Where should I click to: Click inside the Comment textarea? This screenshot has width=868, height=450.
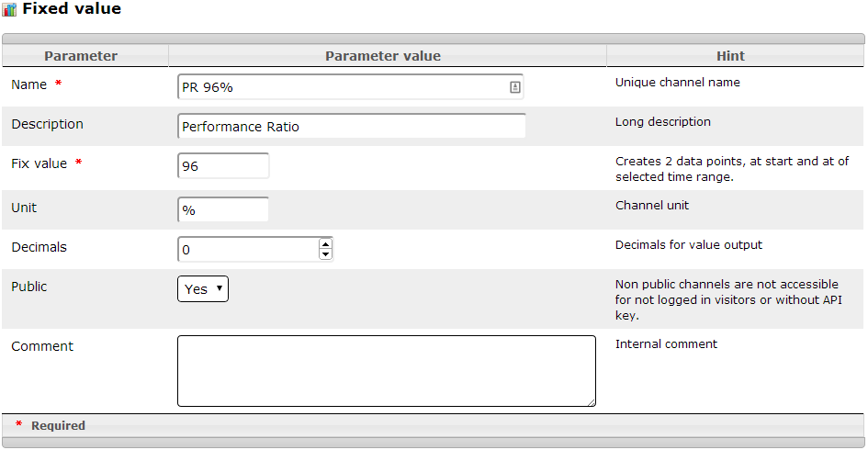tap(387, 371)
